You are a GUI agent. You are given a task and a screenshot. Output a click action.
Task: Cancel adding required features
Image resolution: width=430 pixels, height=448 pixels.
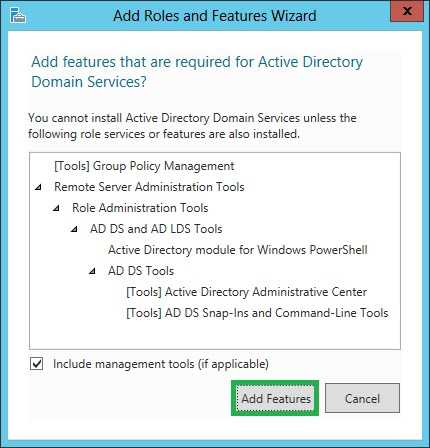point(362,398)
